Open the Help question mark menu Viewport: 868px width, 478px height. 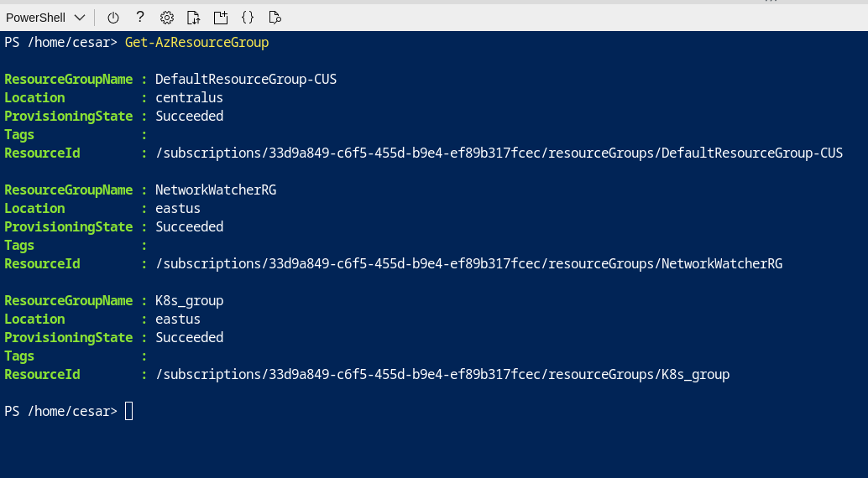point(140,17)
